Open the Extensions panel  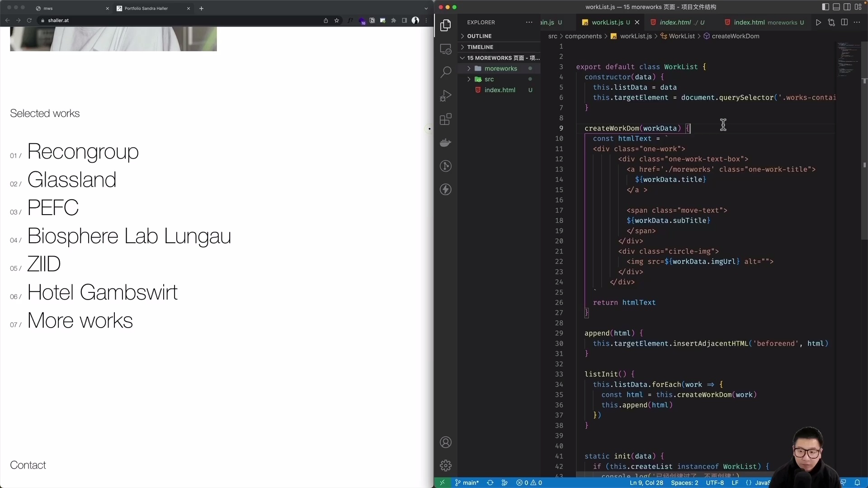point(446,119)
